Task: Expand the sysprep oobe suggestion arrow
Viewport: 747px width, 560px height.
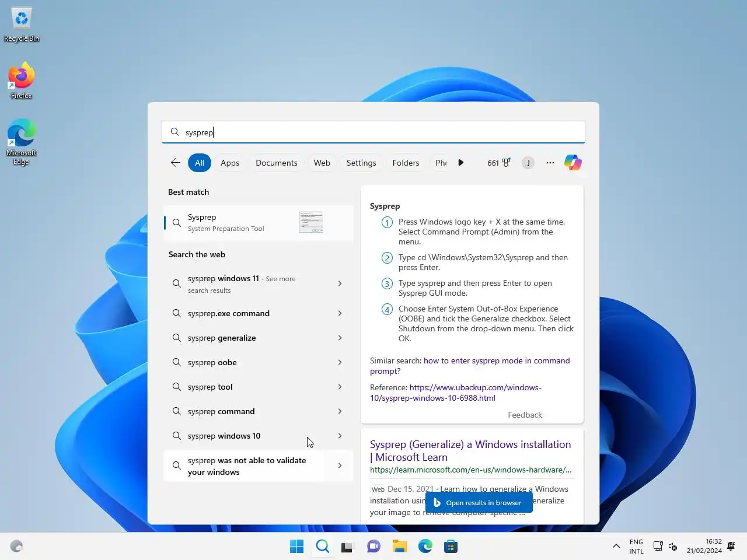Action: tap(340, 362)
